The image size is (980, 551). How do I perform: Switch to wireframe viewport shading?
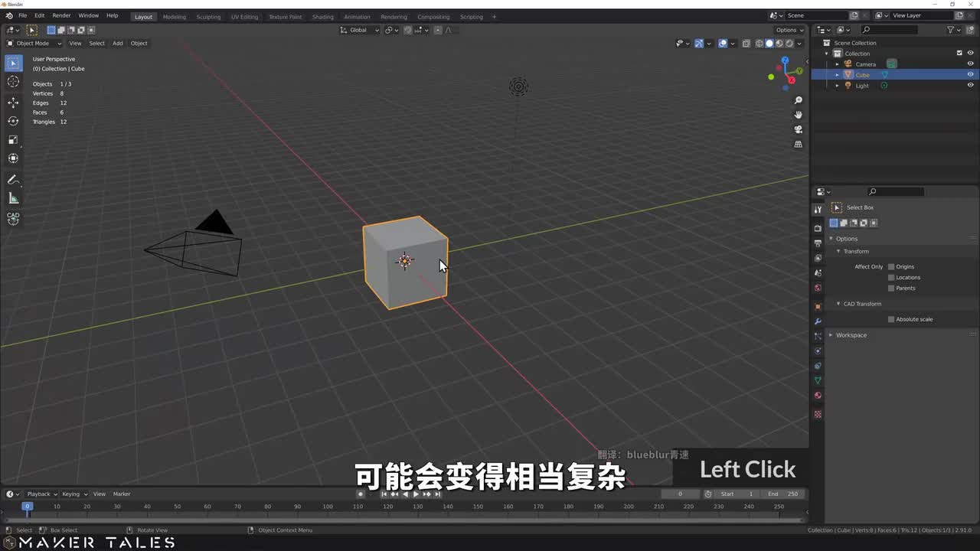pos(759,44)
